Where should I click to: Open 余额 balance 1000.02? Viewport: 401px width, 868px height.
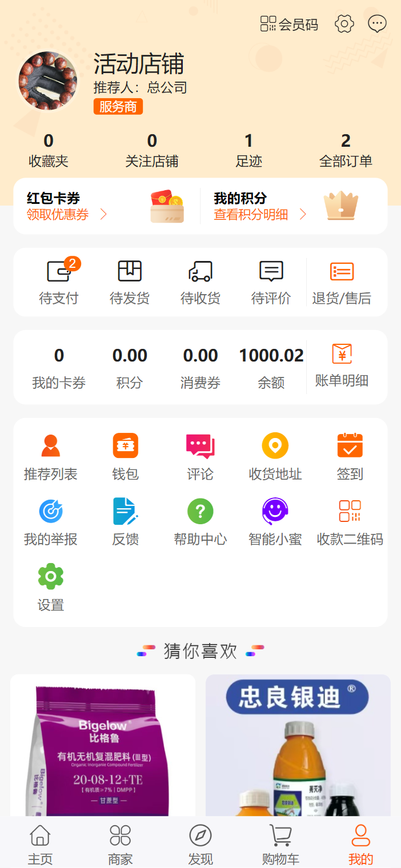[x=271, y=368]
